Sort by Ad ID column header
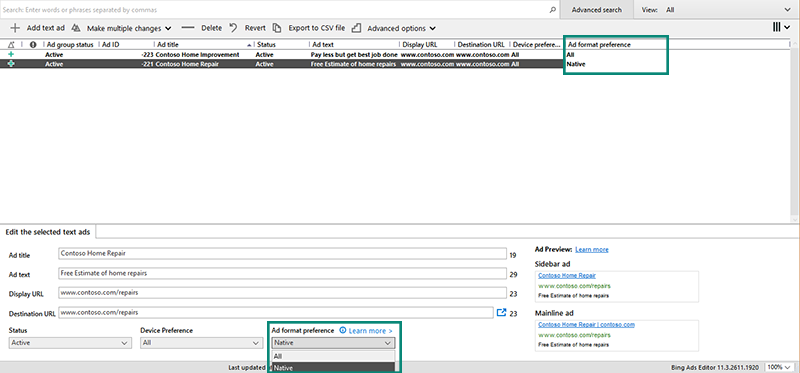Viewport: 800px width, 373px height. coord(111,45)
